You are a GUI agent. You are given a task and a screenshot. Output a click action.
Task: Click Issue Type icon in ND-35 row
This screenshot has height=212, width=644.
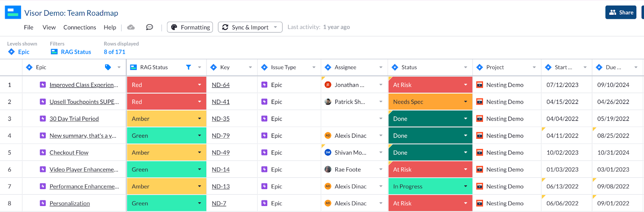click(x=264, y=119)
